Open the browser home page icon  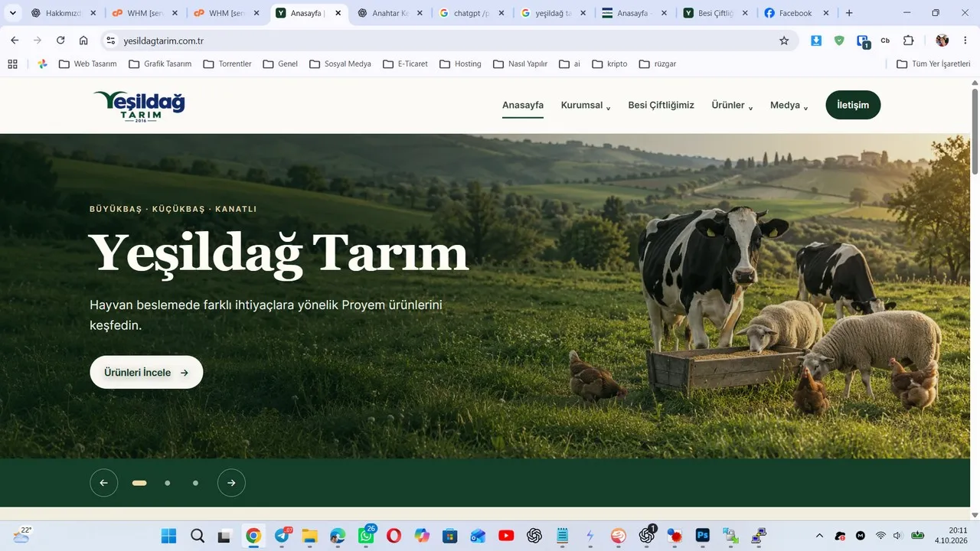click(x=83, y=41)
